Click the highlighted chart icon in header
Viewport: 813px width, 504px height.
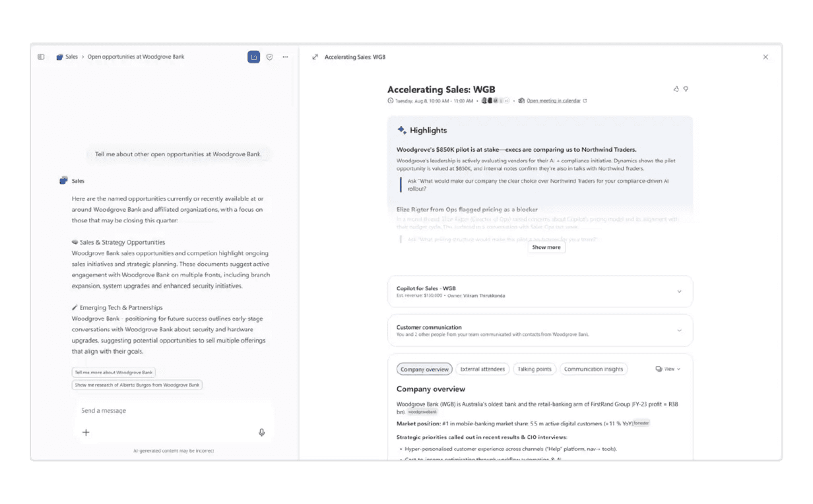click(253, 57)
